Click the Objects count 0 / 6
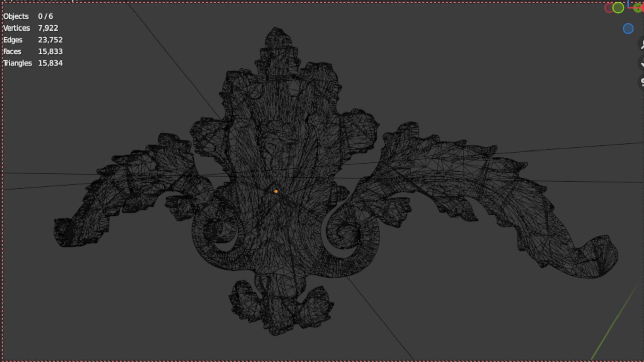Viewport: 644px width, 362px height. point(45,16)
